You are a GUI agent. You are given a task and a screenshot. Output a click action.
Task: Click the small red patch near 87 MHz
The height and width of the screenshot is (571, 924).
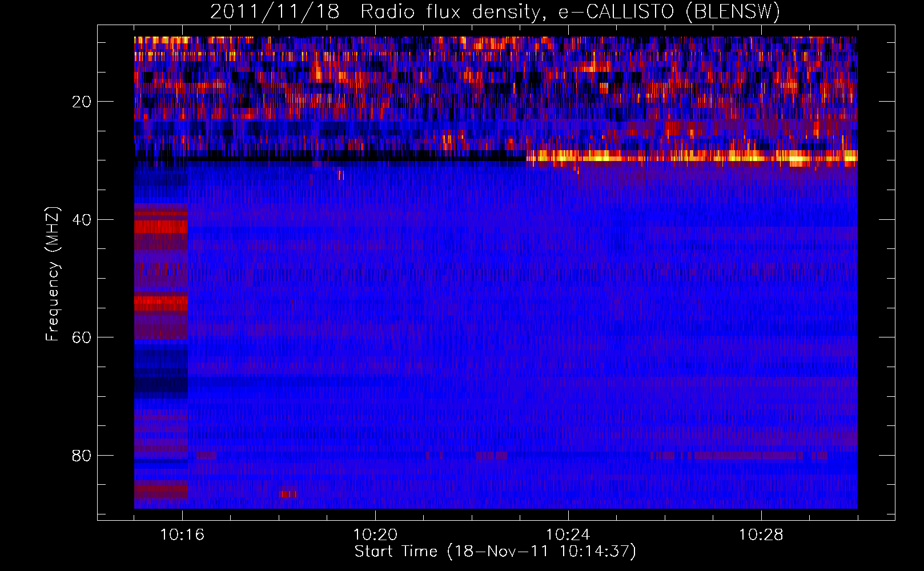[288, 493]
